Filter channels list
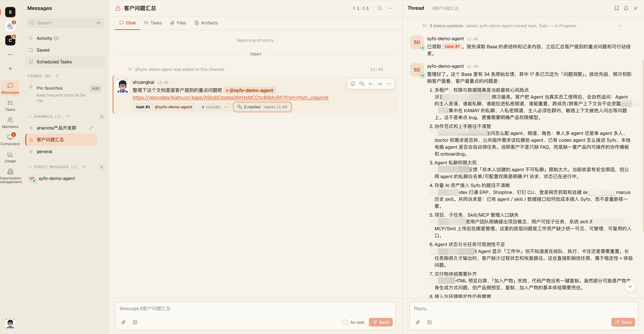 [x=68, y=117]
